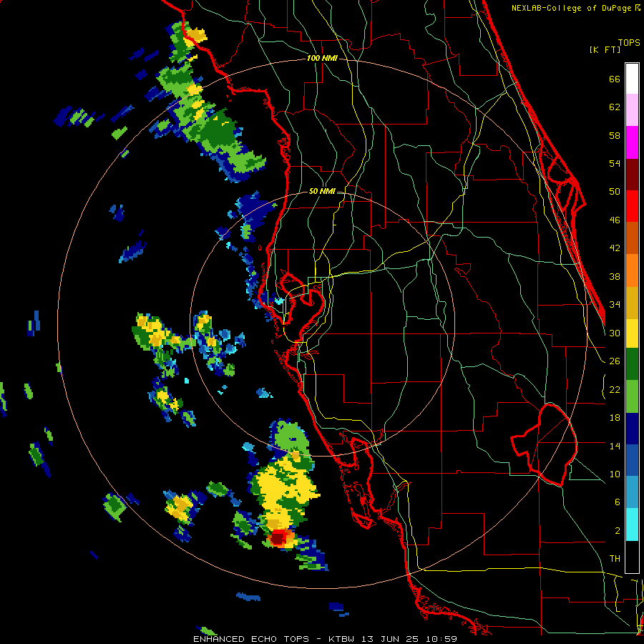The width and height of the screenshot is (644, 644).
Task: Click the 13 JUN 25 date text
Action: (x=389, y=639)
